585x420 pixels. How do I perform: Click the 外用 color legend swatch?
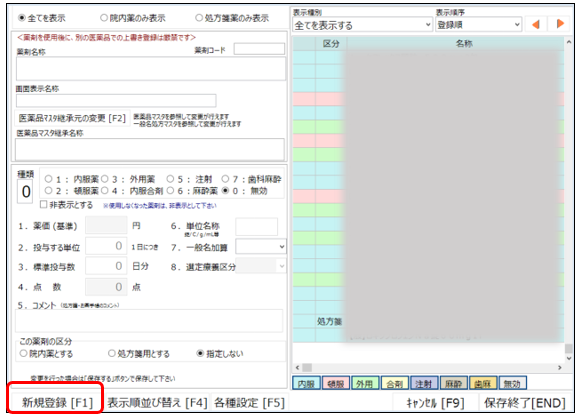[x=365, y=383]
